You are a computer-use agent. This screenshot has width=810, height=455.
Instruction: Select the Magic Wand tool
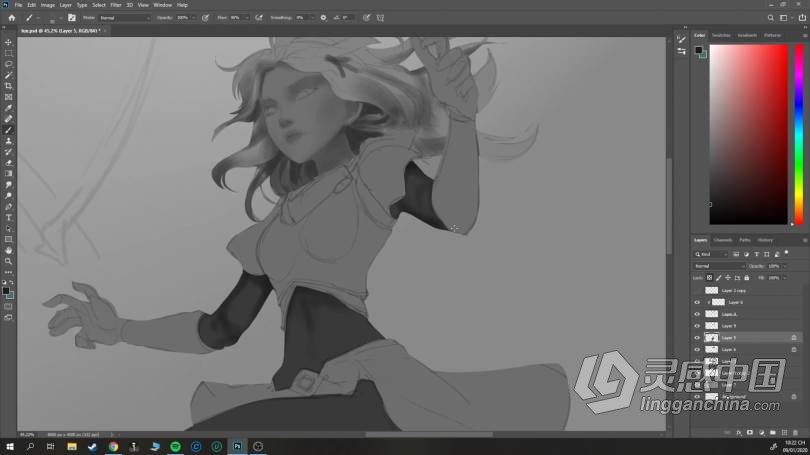pyautogui.click(x=8, y=75)
